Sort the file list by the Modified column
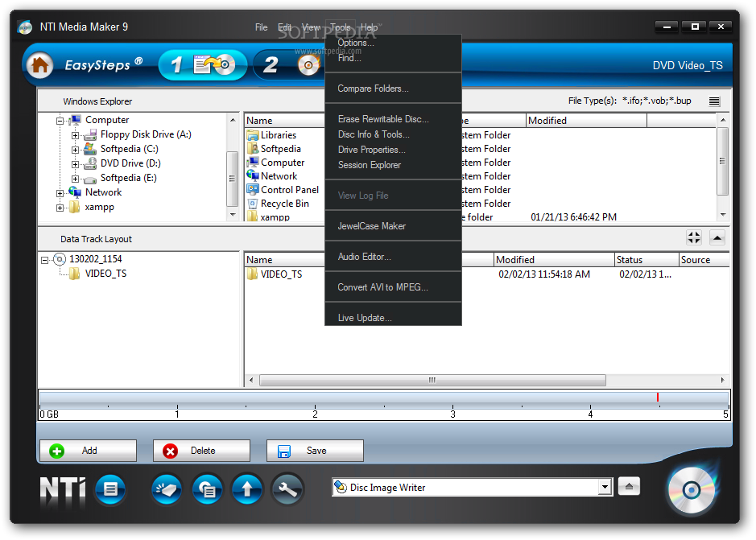This screenshot has width=756, height=540. click(x=586, y=121)
